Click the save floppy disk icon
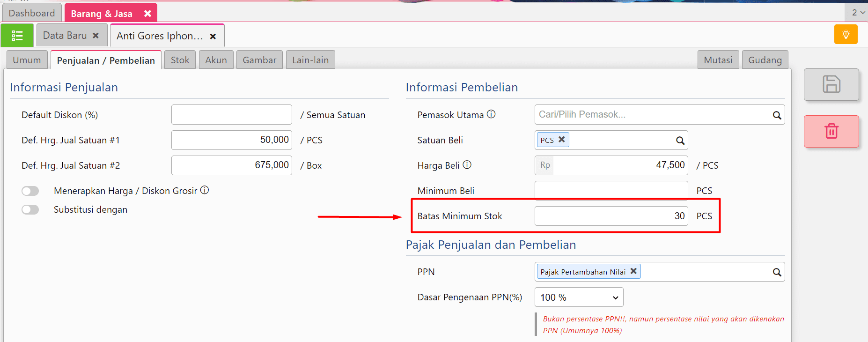This screenshot has height=342, width=868. tap(831, 84)
